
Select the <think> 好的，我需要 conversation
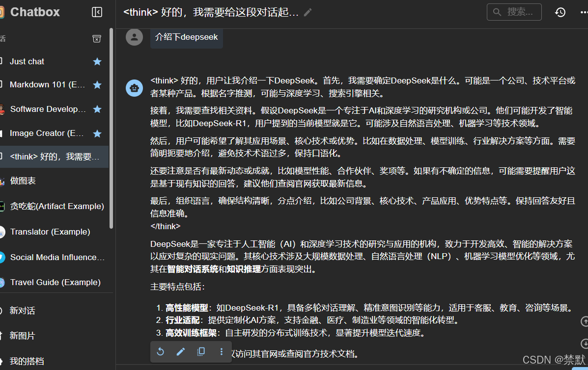(x=55, y=157)
